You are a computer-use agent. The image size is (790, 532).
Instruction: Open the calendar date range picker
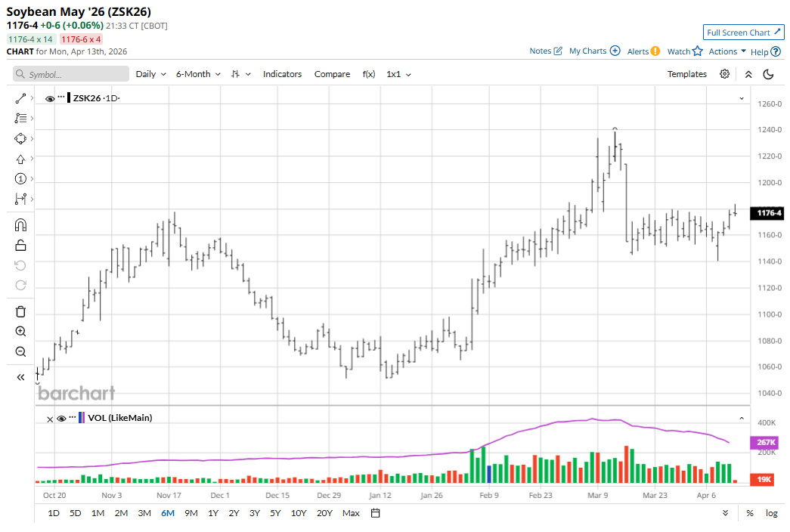pos(375,513)
